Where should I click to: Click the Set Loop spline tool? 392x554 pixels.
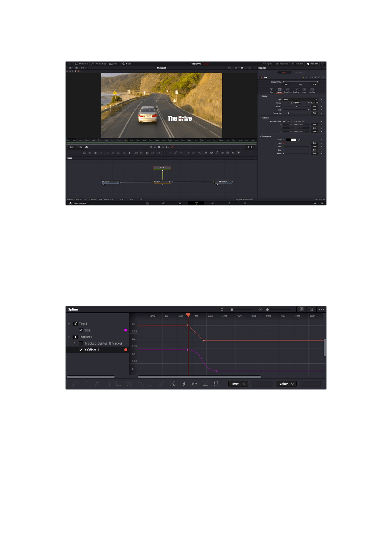click(140, 384)
